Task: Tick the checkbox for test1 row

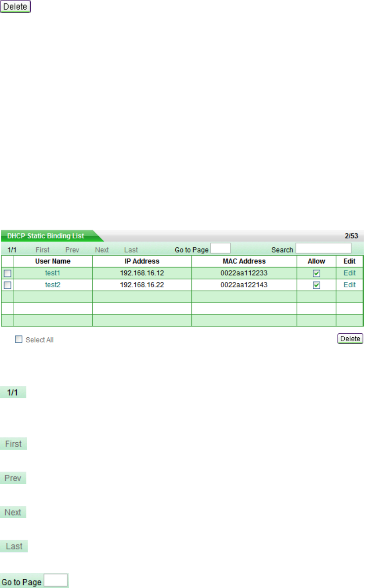Action: tap(7, 273)
